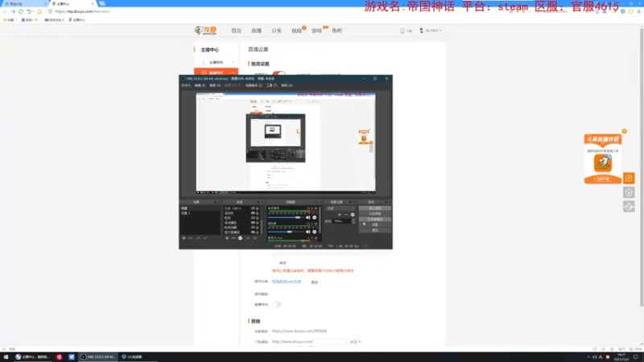Toggle the orange stream switch under 推流设置

pyautogui.click(x=279, y=73)
